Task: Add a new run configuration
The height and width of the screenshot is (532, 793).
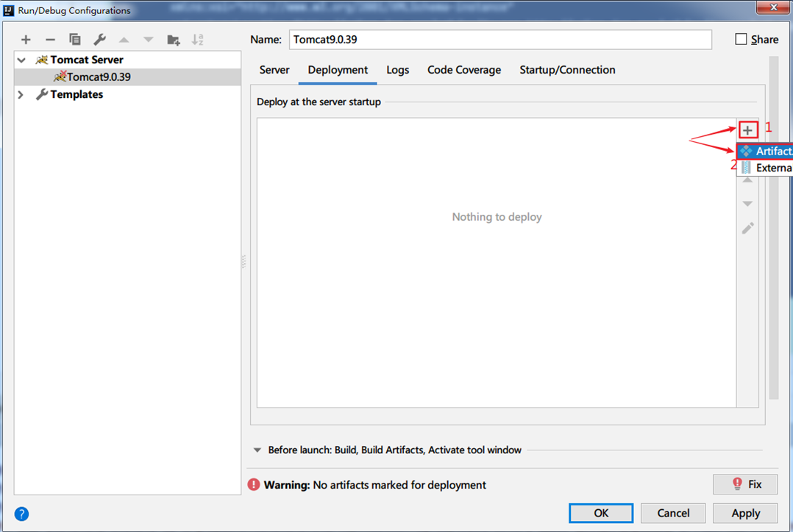Action: [x=26, y=40]
